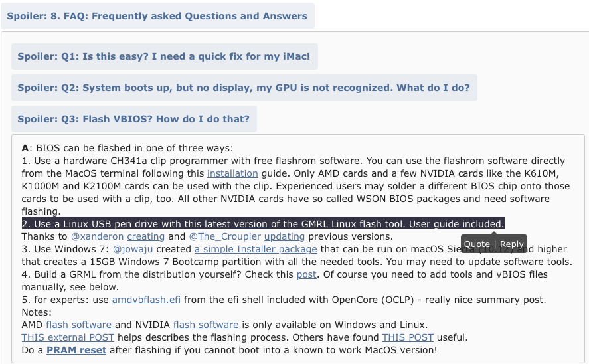Open the AMD 'flash software' link
This screenshot has height=364, width=589.
(80, 325)
